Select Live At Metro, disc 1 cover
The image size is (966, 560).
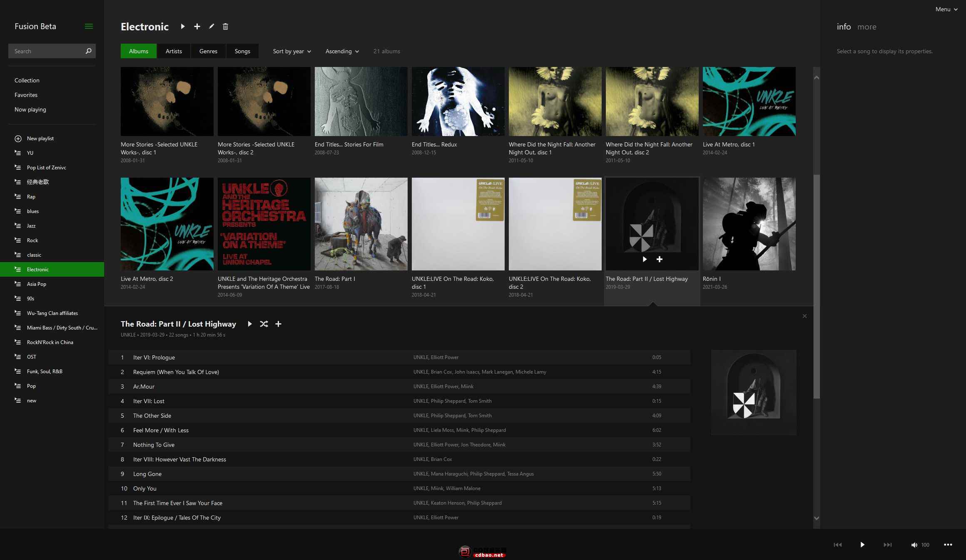(749, 101)
